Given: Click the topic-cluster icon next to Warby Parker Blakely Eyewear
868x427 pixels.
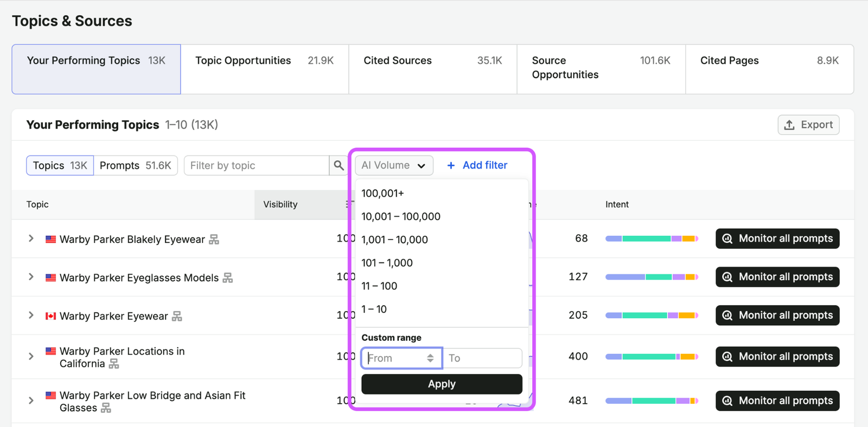Looking at the screenshot, I should point(214,240).
